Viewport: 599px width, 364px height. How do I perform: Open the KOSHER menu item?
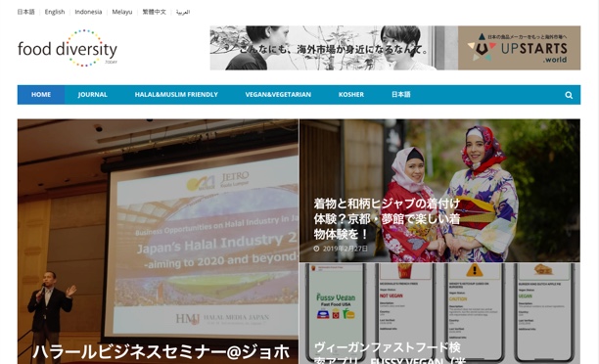point(351,95)
